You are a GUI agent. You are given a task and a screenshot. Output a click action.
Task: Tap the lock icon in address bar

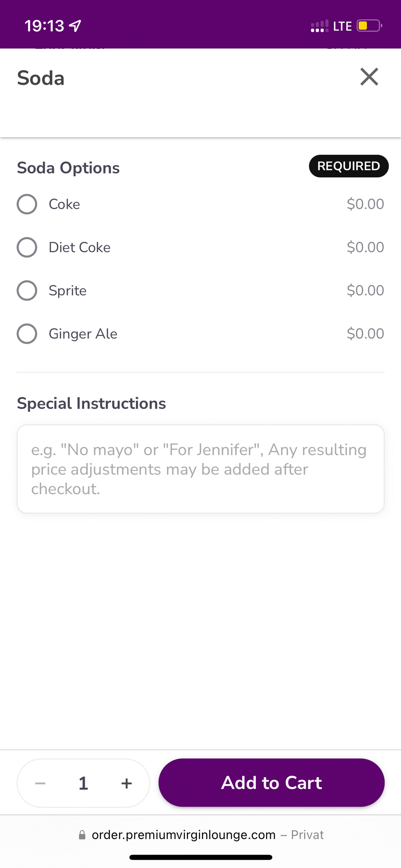point(82,835)
